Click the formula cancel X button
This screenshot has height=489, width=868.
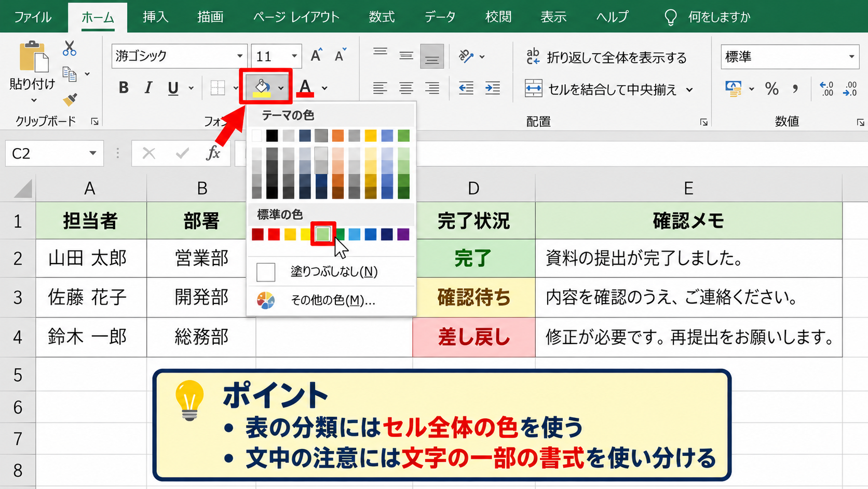tap(149, 153)
